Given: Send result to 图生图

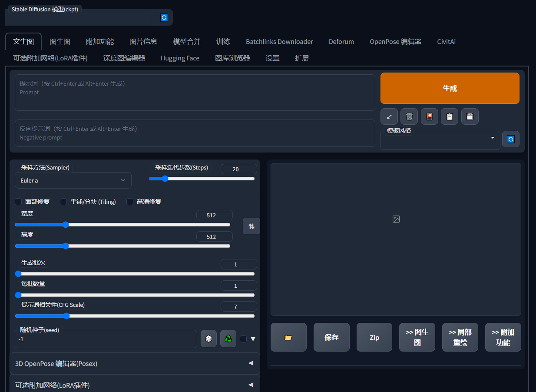Looking at the screenshot, I should tap(417, 337).
